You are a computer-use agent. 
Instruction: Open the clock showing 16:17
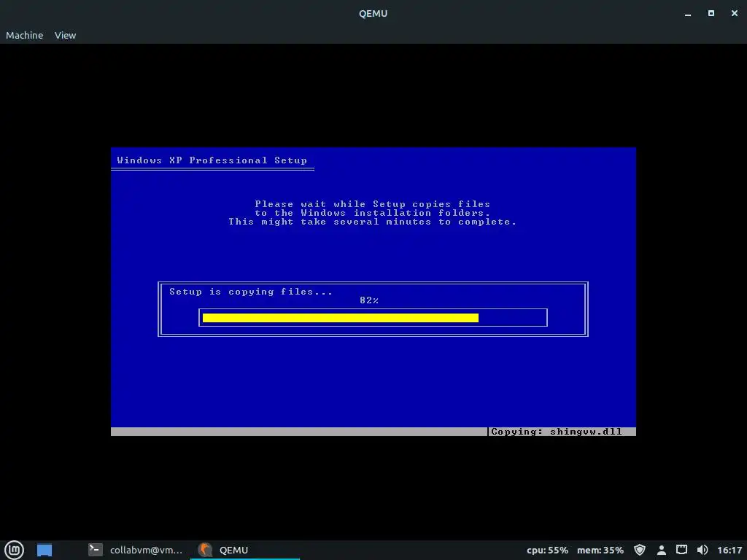pos(729,550)
